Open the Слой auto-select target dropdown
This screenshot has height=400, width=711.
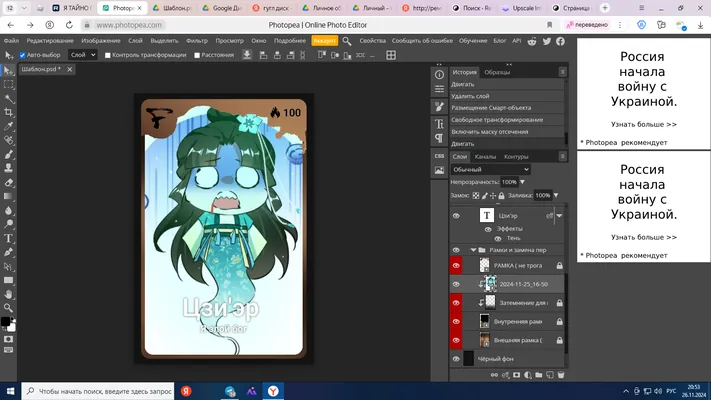(x=83, y=55)
